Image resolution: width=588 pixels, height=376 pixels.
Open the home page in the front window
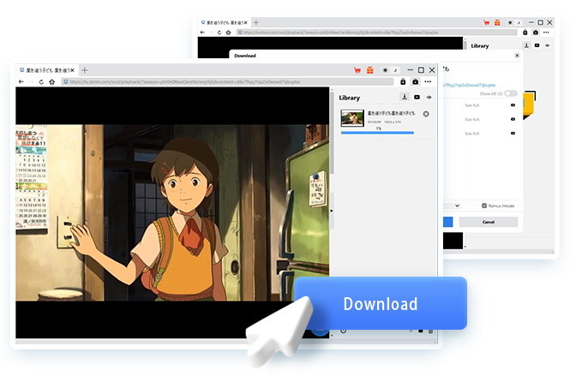click(x=51, y=81)
